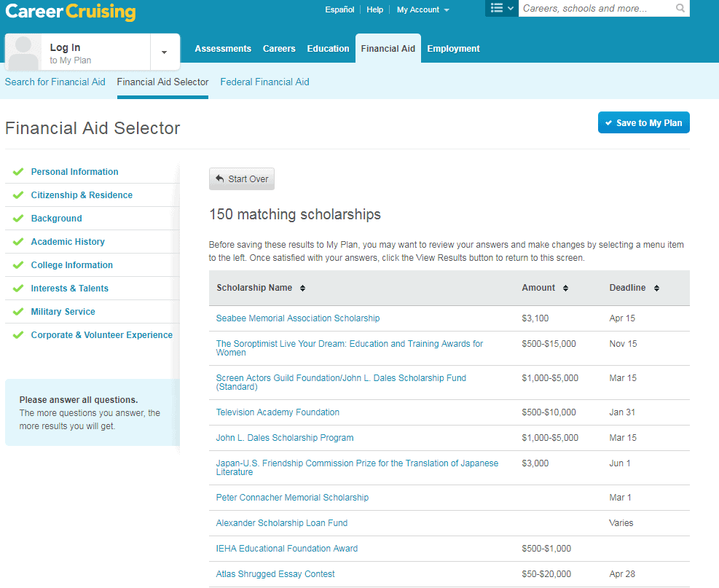Image resolution: width=719 pixels, height=588 pixels.
Task: Click the green checkmark beside Military Service
Action: tap(18, 312)
